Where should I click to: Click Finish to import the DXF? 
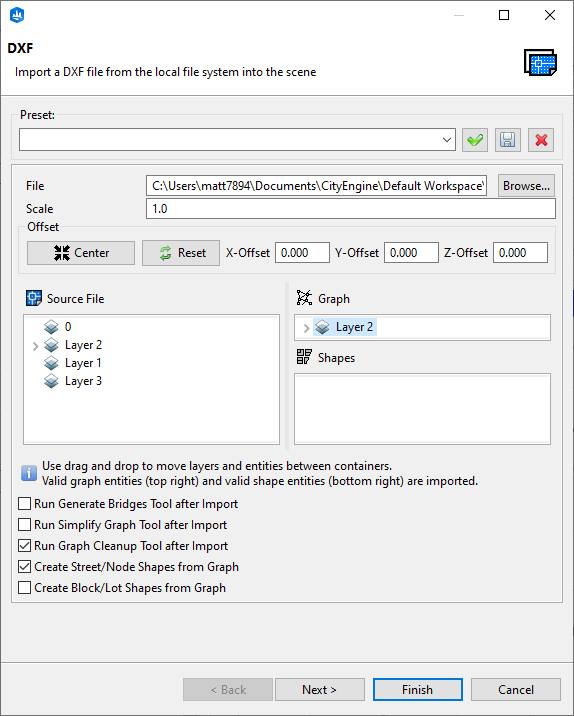pos(417,690)
